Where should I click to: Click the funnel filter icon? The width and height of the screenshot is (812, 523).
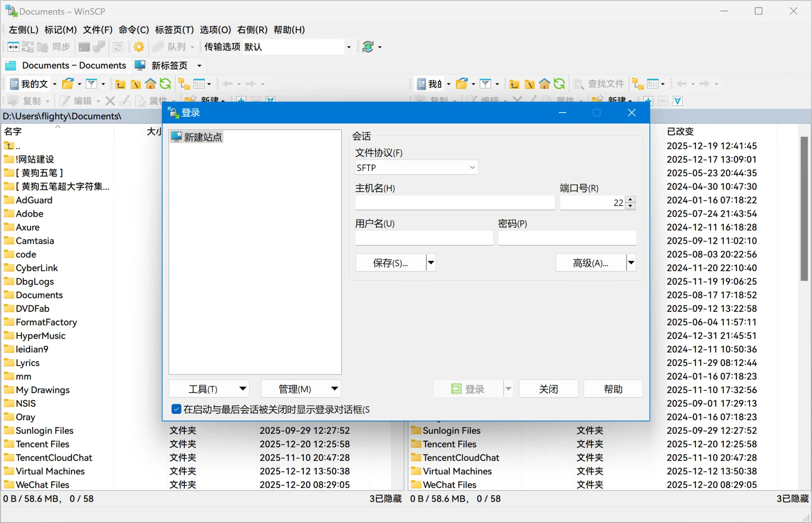point(92,83)
